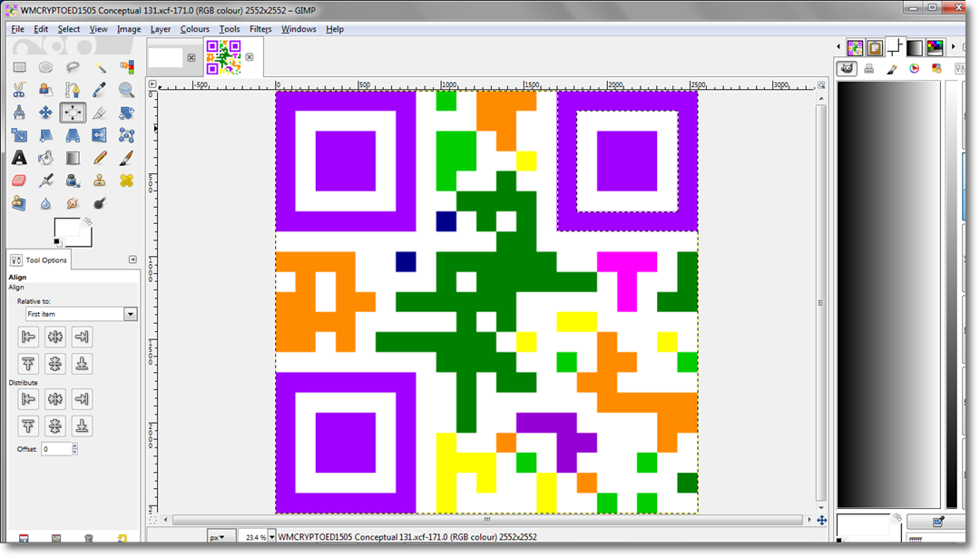Align center of target horizontally
Image resolution: width=980 pixels, height=558 pixels.
coord(55,337)
